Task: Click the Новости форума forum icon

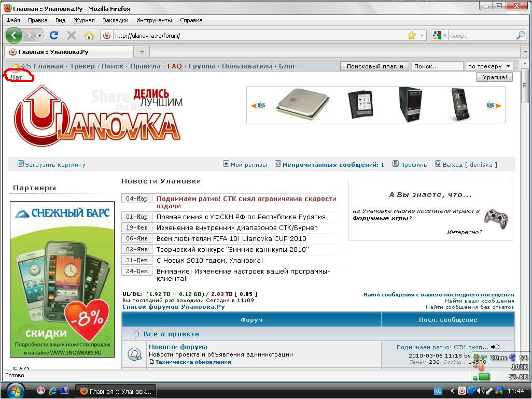Action: coord(134,354)
